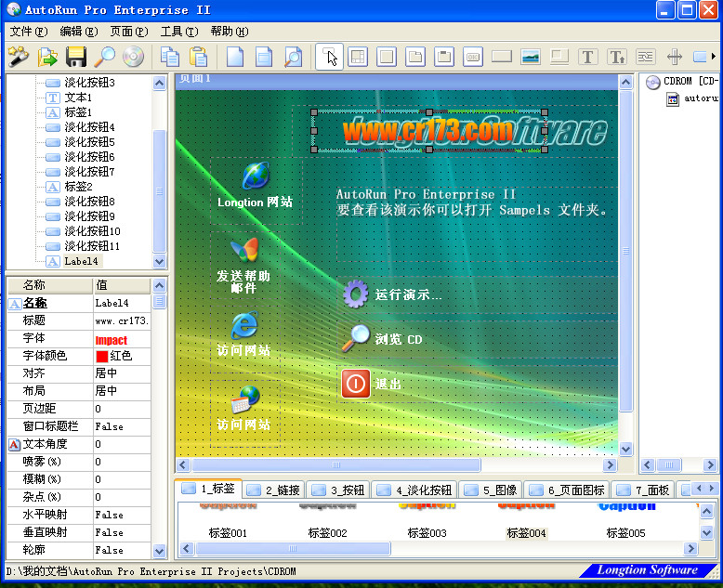Click the paste clipboard icon

pyautogui.click(x=199, y=57)
